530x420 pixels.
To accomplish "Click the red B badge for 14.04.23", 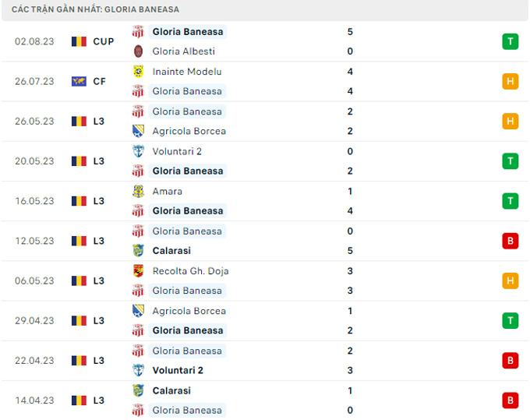I will pos(511,401).
